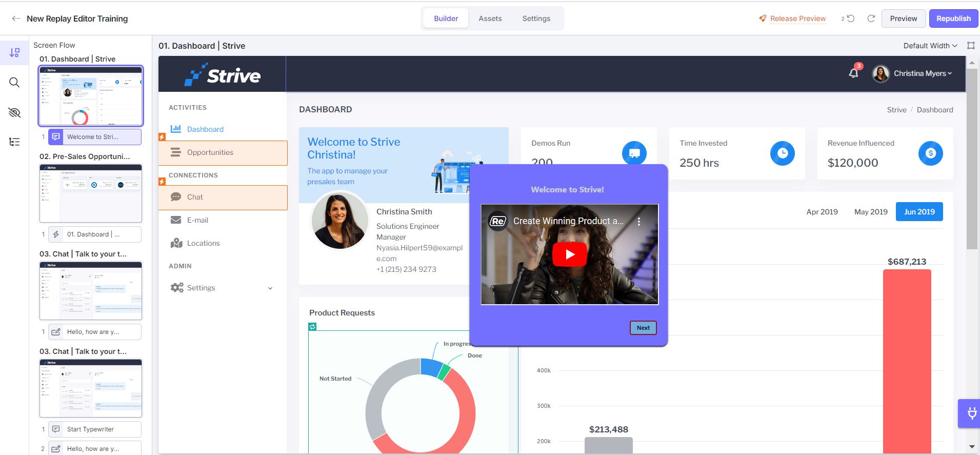
Task: Click the scroll down arrow of preview scrollbar
Action: pos(972,447)
